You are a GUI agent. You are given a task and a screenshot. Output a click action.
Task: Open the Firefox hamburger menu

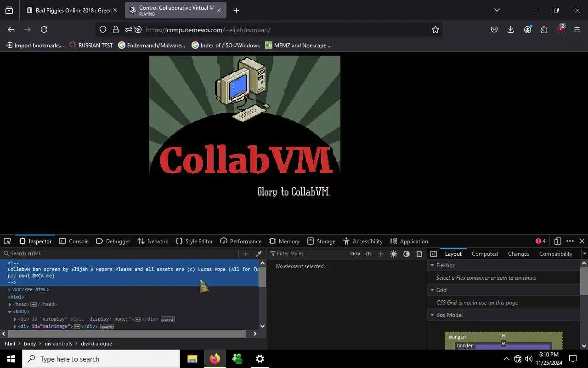(x=577, y=29)
